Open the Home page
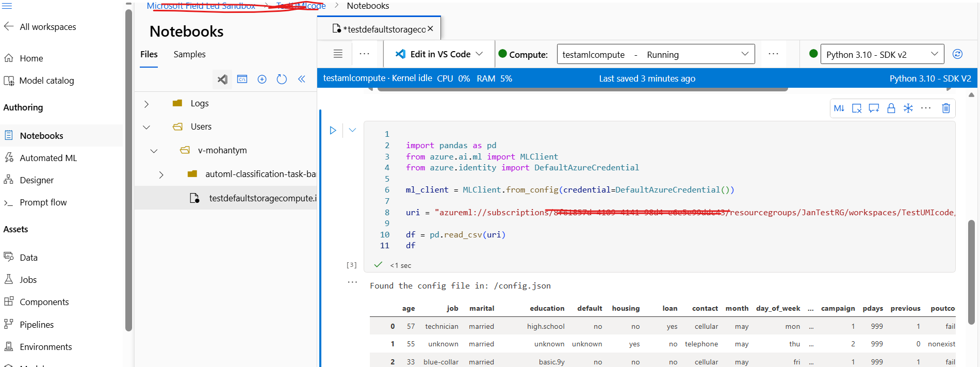This screenshot has height=367, width=980. (23, 58)
